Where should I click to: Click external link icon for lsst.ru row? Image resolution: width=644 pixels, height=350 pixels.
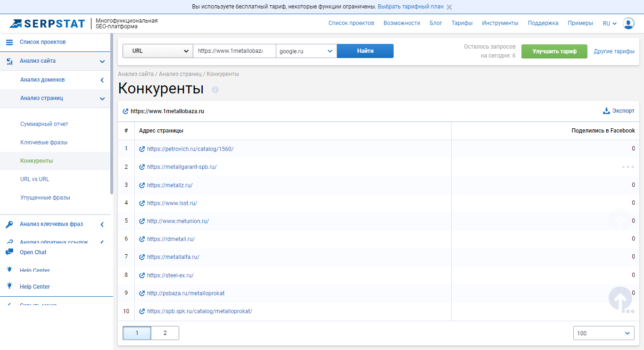tap(142, 203)
